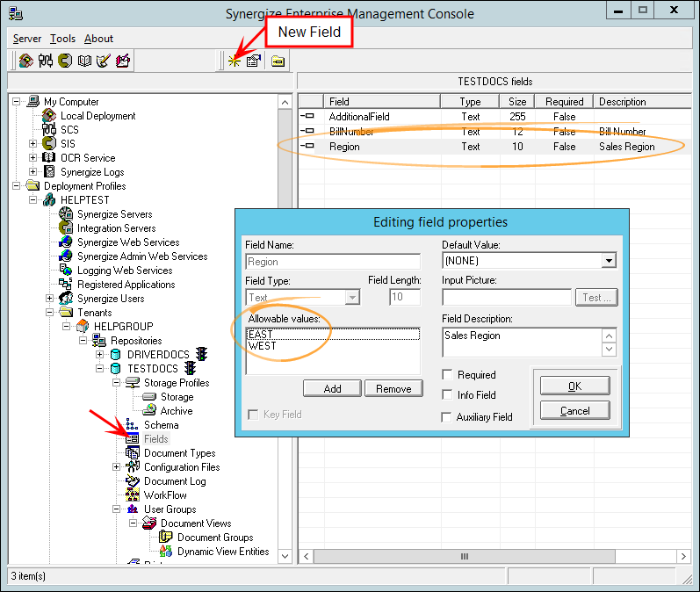
Task: Open the Default Value dropdown
Action: pos(609,261)
